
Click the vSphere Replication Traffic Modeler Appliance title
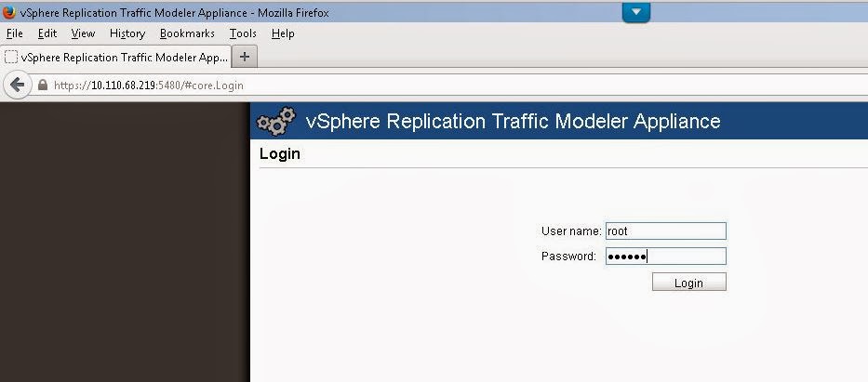click(513, 122)
